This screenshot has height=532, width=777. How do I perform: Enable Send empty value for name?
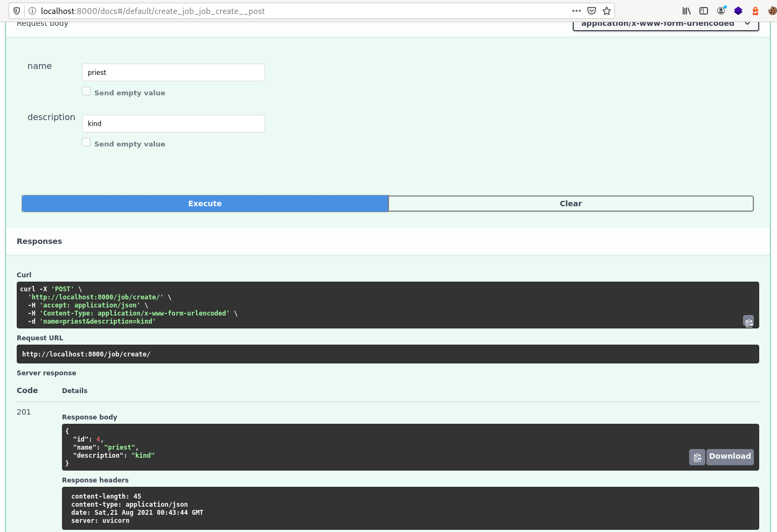pos(86,92)
